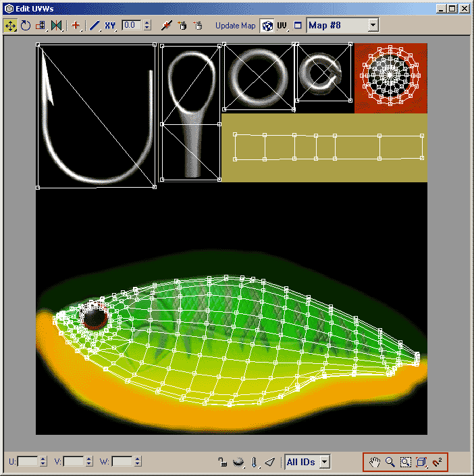This screenshot has width=474, height=476.
Task: Click the Zoom Extents cube icon
Action: coord(421,462)
